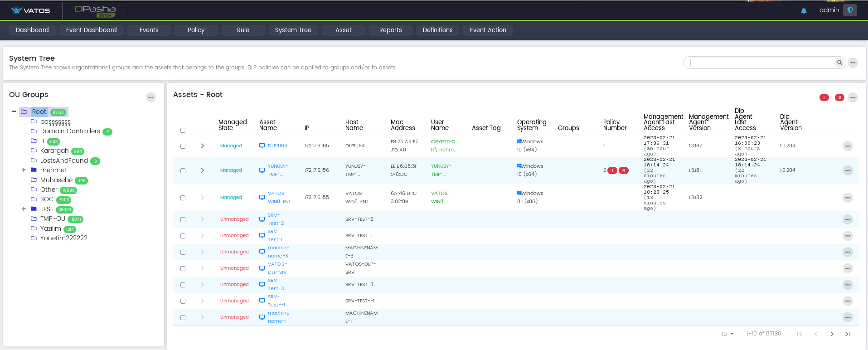This screenshot has width=868, height=350.
Task: Expand VATOS-WIN8-ENT row details
Action: [x=203, y=198]
